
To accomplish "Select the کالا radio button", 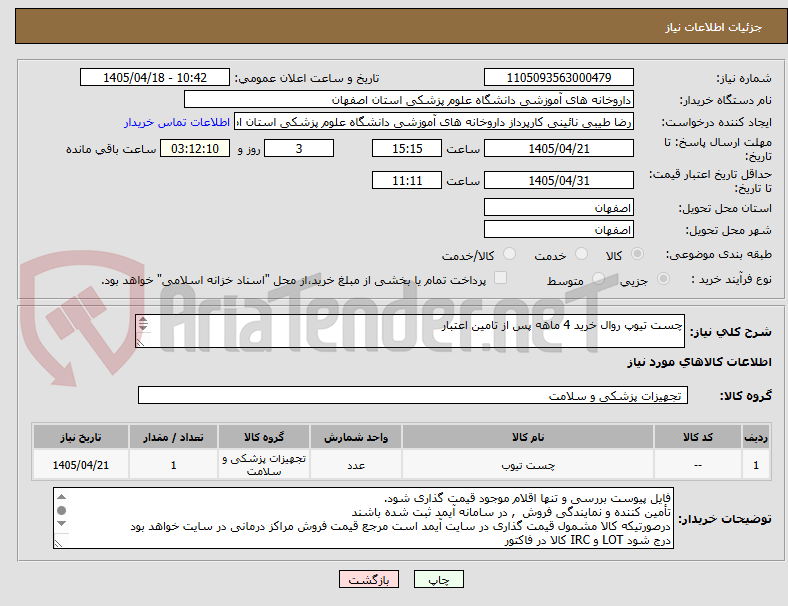I will click(637, 254).
